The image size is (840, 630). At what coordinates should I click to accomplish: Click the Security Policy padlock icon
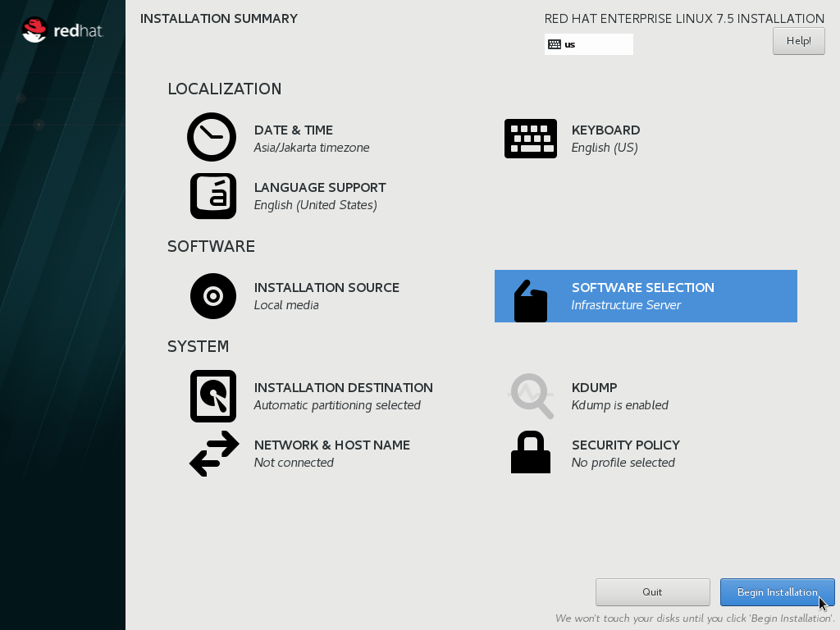click(x=531, y=453)
